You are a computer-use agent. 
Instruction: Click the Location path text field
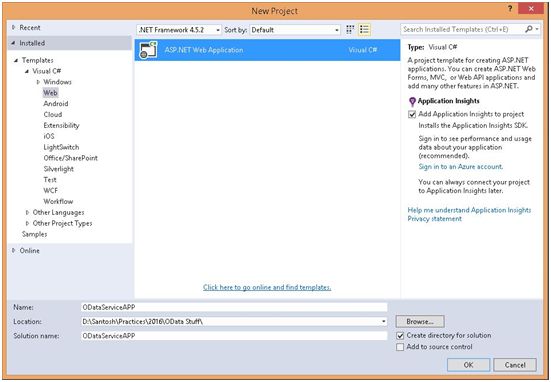click(x=231, y=321)
